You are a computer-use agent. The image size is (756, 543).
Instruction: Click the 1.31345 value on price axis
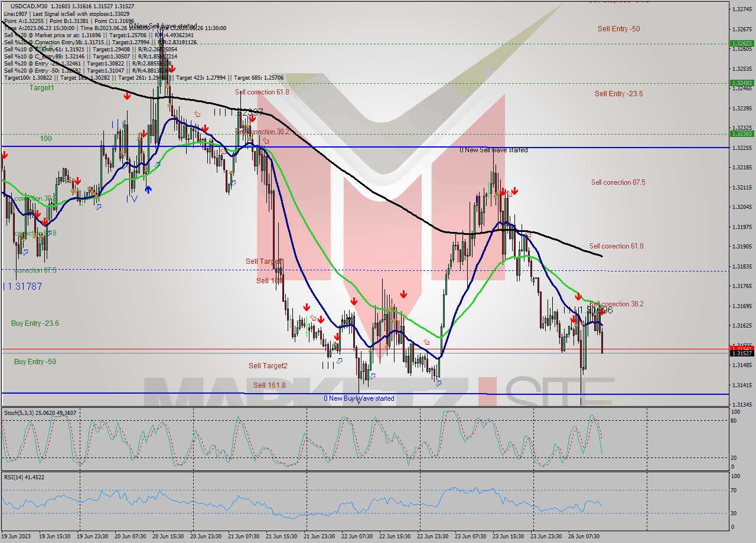coord(741,405)
